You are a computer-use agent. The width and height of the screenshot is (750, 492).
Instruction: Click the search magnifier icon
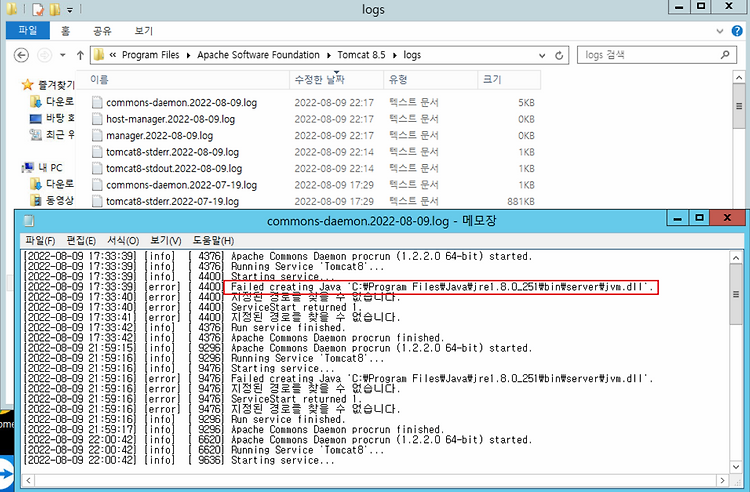725,55
